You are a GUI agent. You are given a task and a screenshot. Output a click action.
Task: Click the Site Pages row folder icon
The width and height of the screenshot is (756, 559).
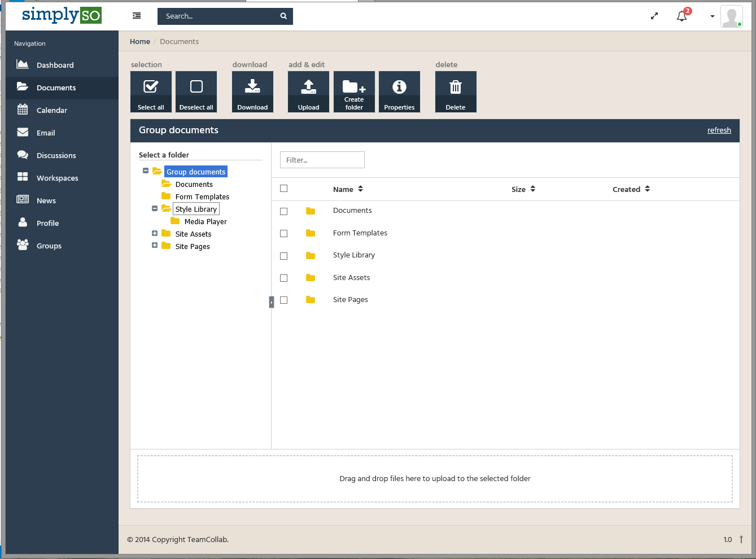[311, 299]
